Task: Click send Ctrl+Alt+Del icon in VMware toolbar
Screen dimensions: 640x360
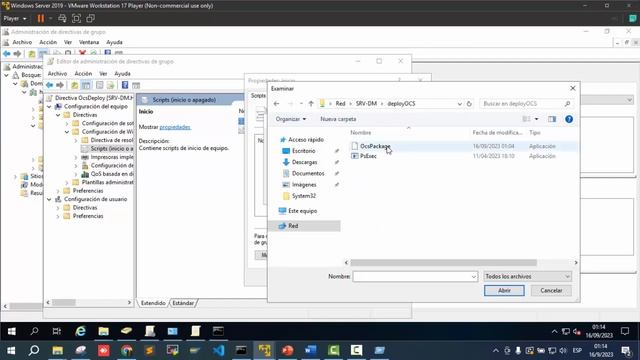Action: 62,18
